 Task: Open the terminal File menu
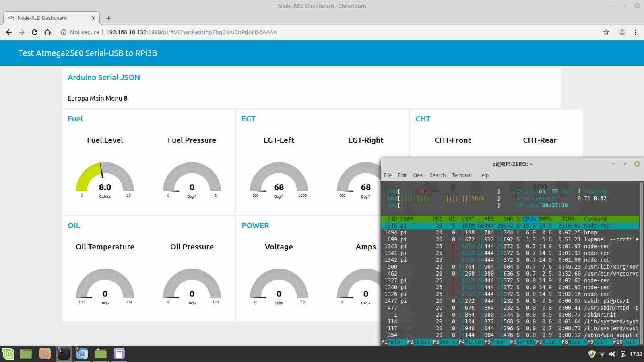(x=388, y=175)
